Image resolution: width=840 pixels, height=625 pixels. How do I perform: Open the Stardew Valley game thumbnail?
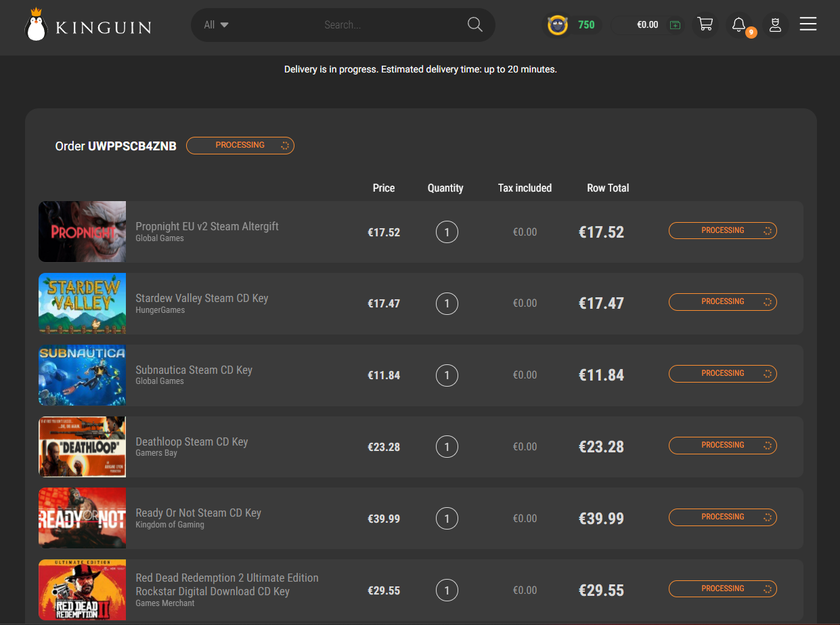(82, 303)
